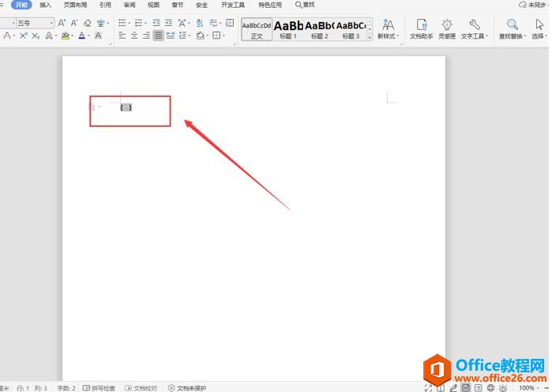Screen dimensions: 552x392
Task: Click the show/hide paragraph marks icon
Action: 213,23
